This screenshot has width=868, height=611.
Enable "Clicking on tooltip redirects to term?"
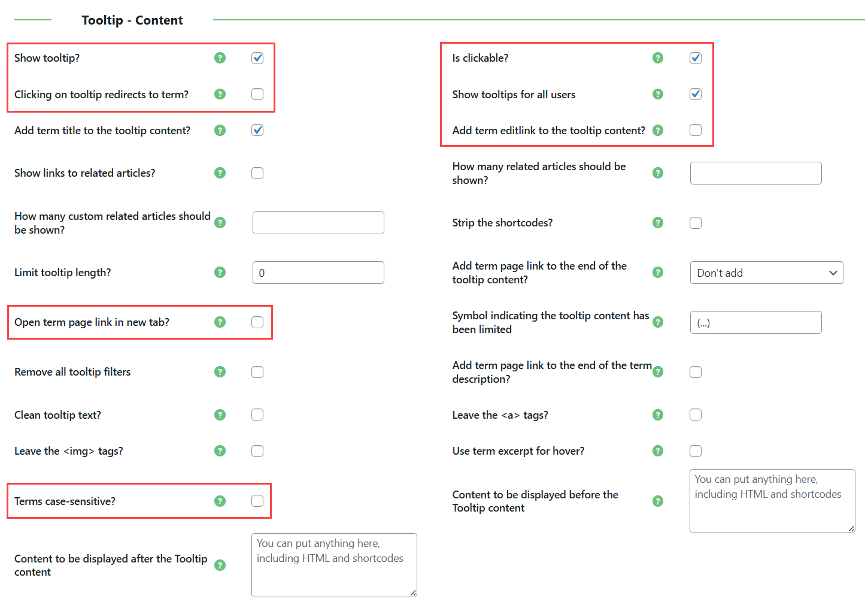coord(257,94)
